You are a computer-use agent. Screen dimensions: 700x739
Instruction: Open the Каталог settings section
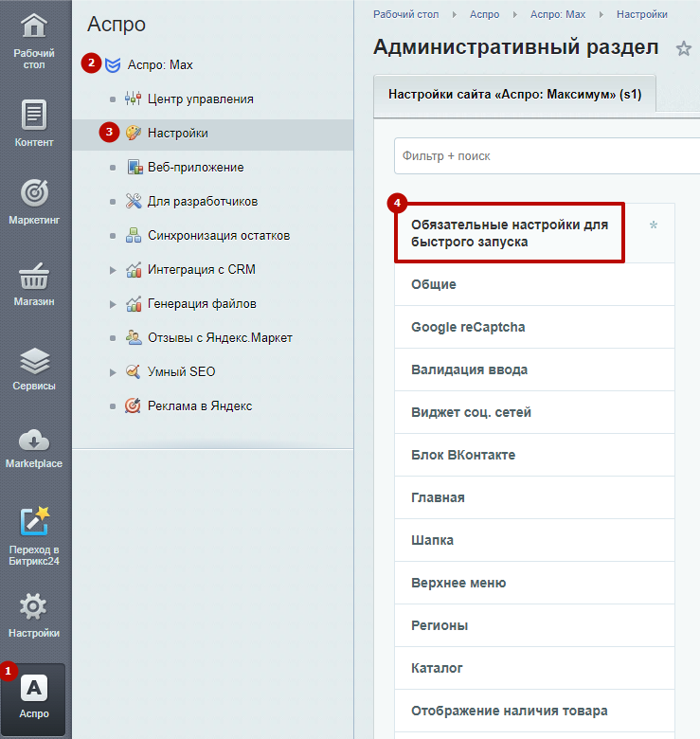[x=534, y=668]
